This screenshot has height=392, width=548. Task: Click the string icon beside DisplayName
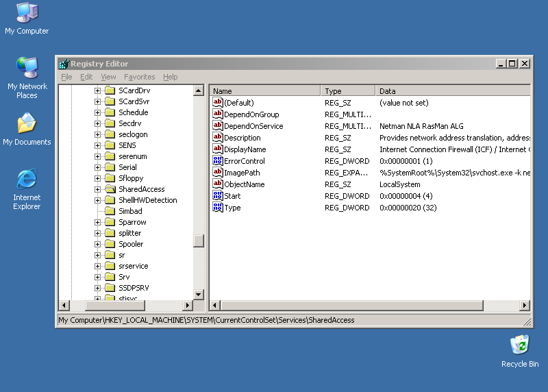217,149
